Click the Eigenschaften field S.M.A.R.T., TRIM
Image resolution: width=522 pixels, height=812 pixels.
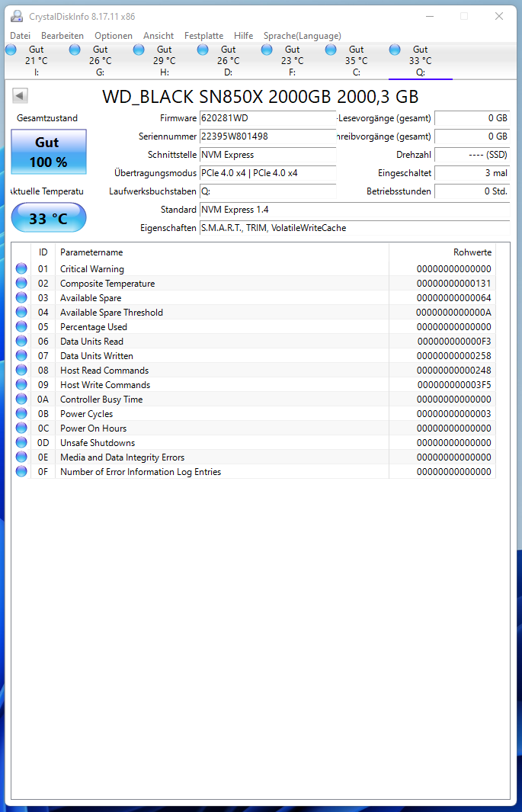coord(354,228)
